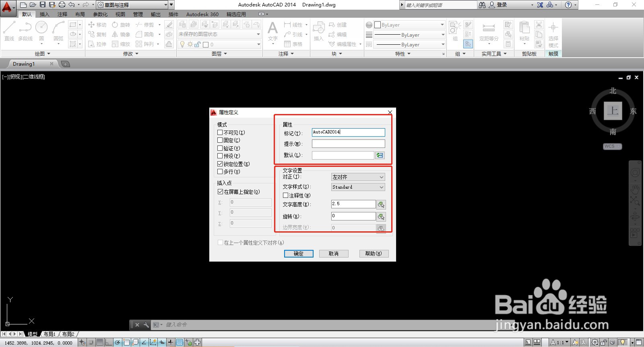Click the top face of the ViewCube

[x=613, y=111]
